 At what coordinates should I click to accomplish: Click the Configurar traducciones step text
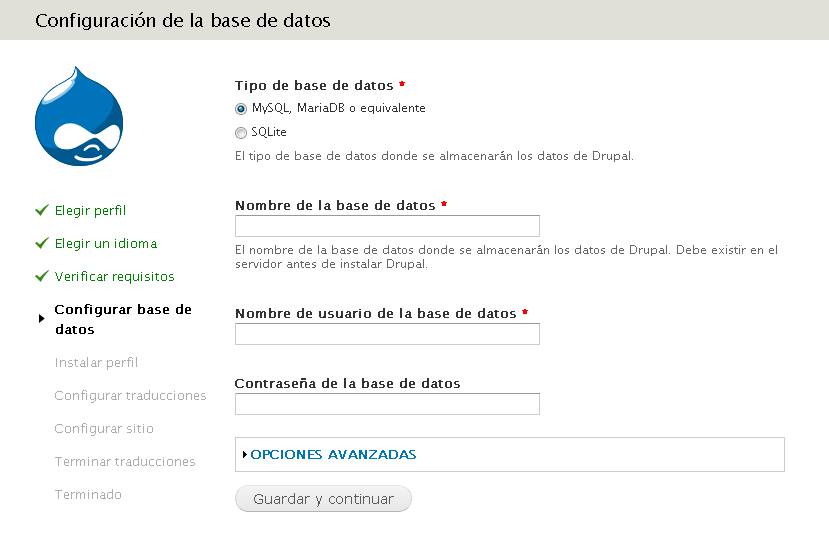pyautogui.click(x=130, y=396)
